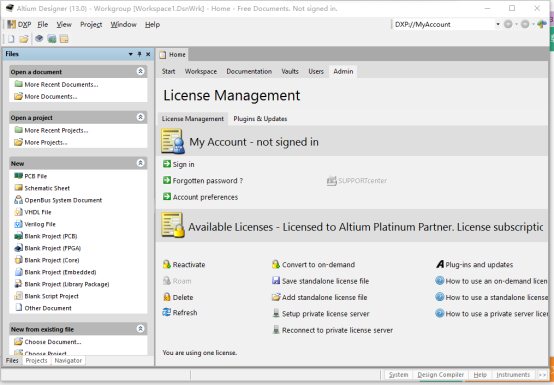Click the Reactivate license icon
Screen dimensions: 554x385
167,264
